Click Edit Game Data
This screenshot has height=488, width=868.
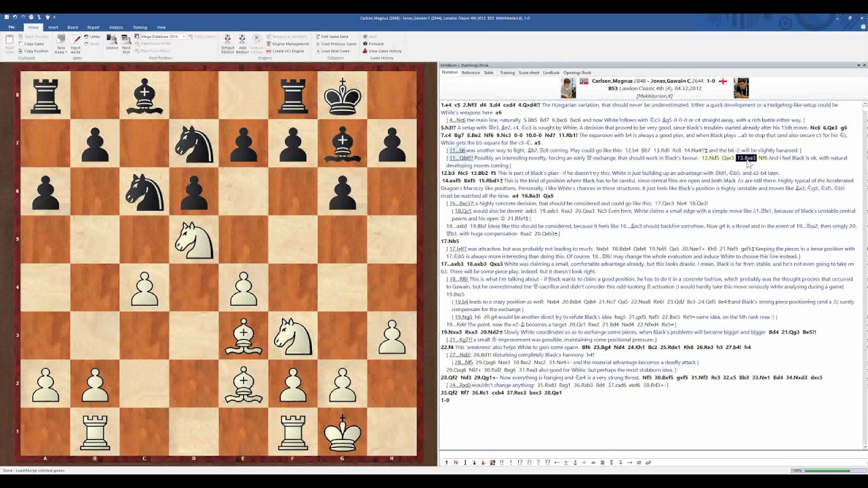pyautogui.click(x=332, y=37)
